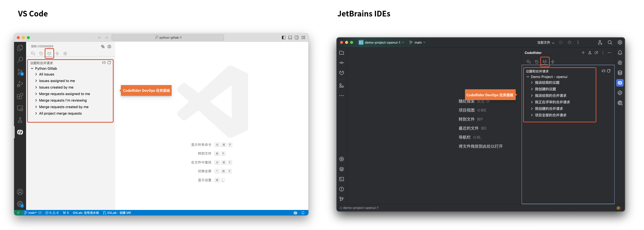Click sparkle icon in VS Code CodeRider header
644x230 pixels.
(x=103, y=46)
